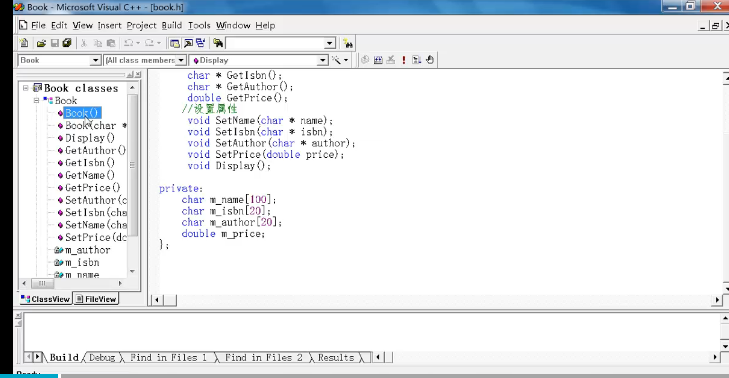Image resolution: width=729 pixels, height=378 pixels.
Task: Click the code editor scroll-right arrow
Action: pyautogui.click(x=717, y=300)
